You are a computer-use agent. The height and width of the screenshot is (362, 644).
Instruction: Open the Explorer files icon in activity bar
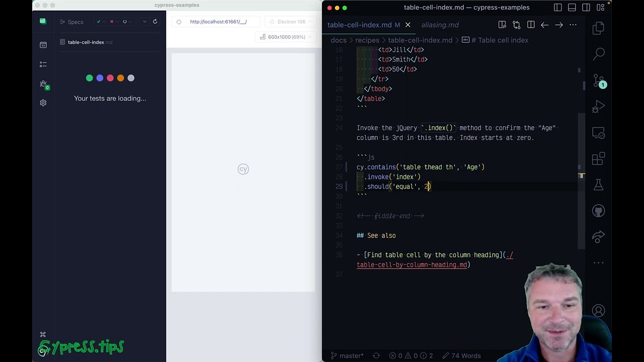[598, 28]
